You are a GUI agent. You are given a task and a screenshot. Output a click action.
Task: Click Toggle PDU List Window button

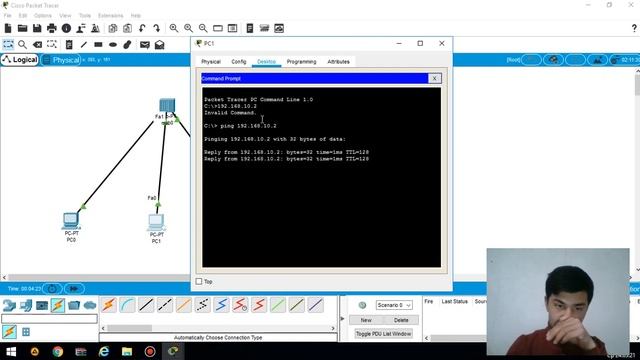[383, 333]
